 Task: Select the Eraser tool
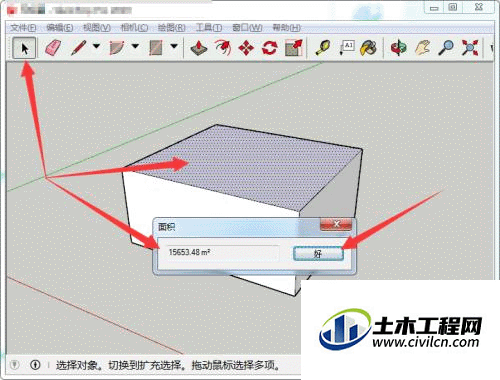point(53,48)
